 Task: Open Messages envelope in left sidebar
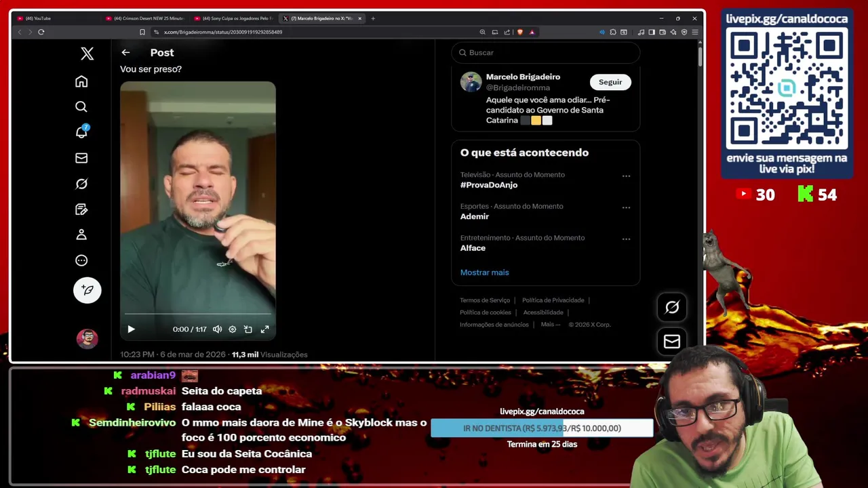coord(81,158)
